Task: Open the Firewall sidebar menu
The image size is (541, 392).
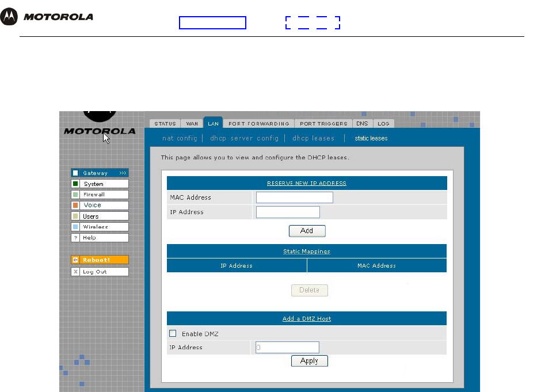Action: 100,195
